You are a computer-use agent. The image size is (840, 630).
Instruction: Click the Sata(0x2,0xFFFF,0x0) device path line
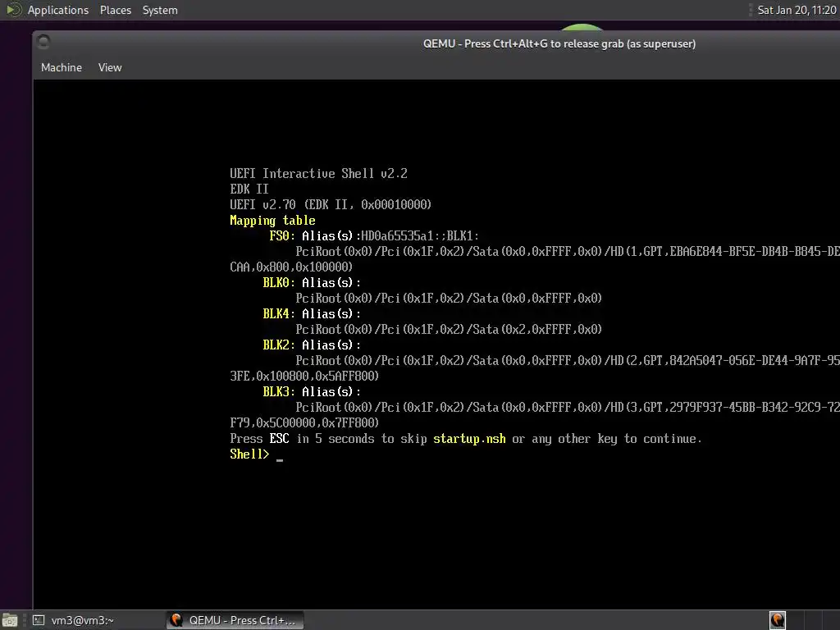pyautogui.click(x=449, y=329)
